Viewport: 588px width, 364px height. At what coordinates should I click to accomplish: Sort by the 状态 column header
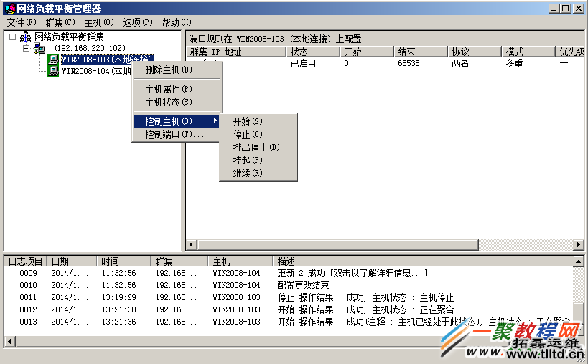click(314, 52)
